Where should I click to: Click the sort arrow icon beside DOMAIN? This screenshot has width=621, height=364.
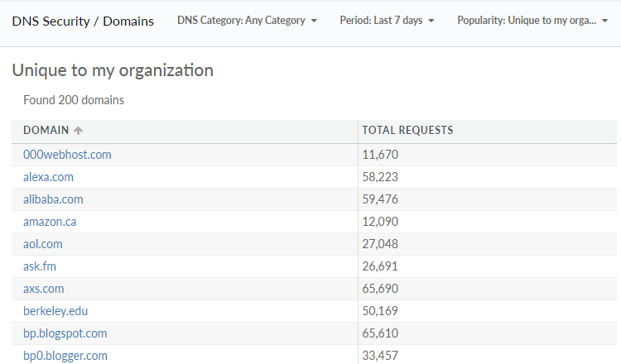pyautogui.click(x=79, y=131)
